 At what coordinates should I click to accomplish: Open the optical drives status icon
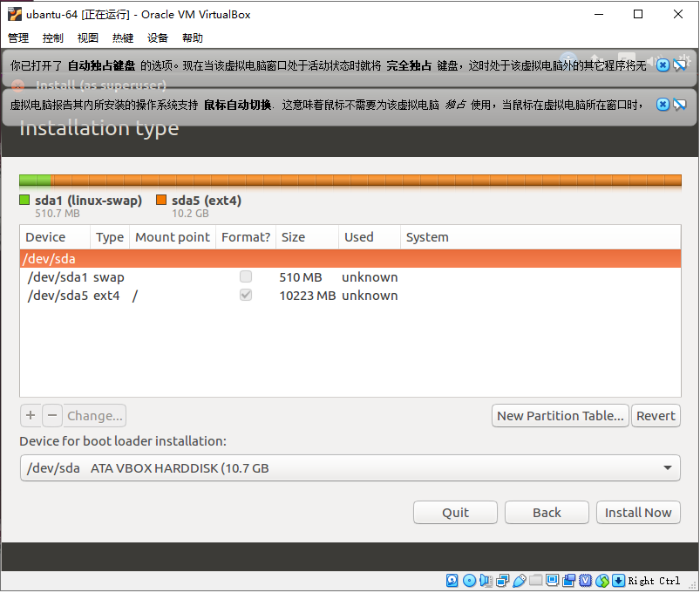point(469,581)
